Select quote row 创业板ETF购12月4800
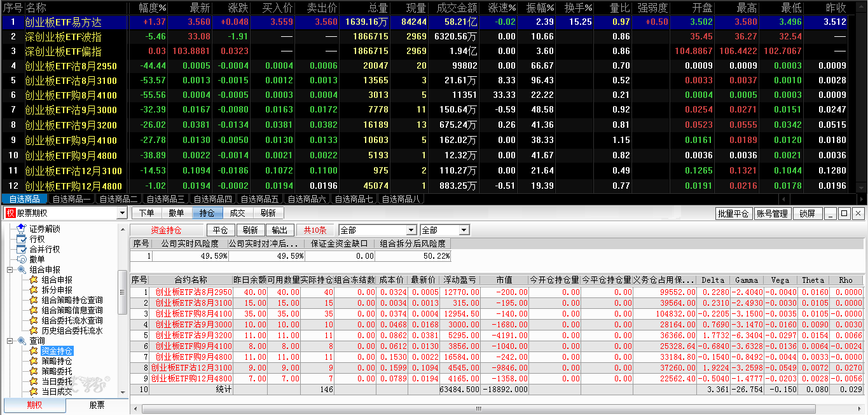The width and height of the screenshot is (868, 415). (424, 186)
